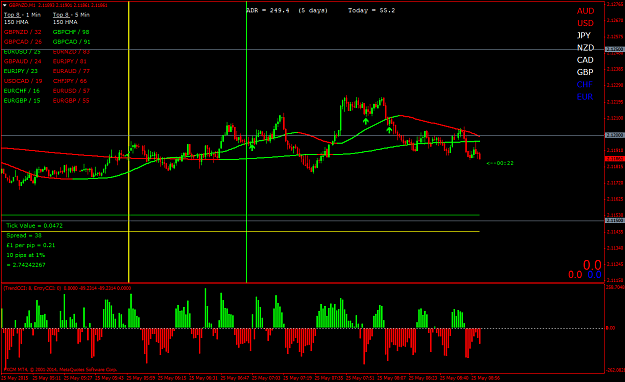Click the 2.11500 price label on the scale
Viewport: 625px width, 382px height.
[614, 221]
